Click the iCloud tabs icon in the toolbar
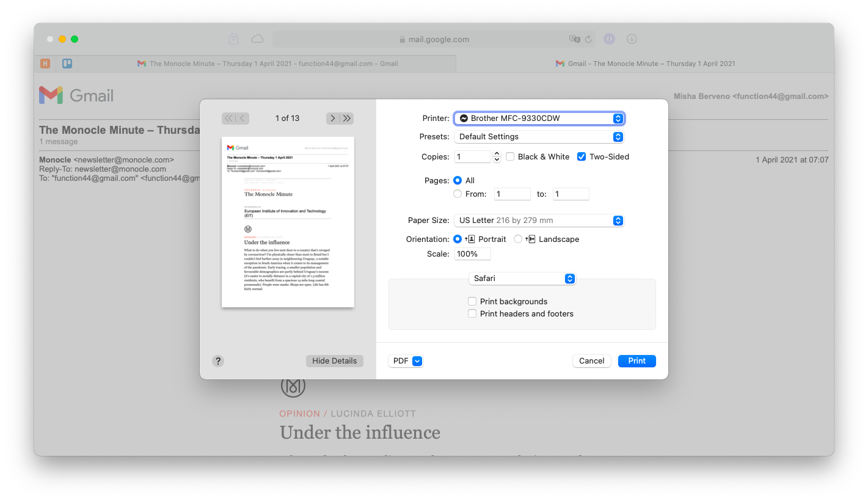This screenshot has width=868, height=501. (x=257, y=38)
